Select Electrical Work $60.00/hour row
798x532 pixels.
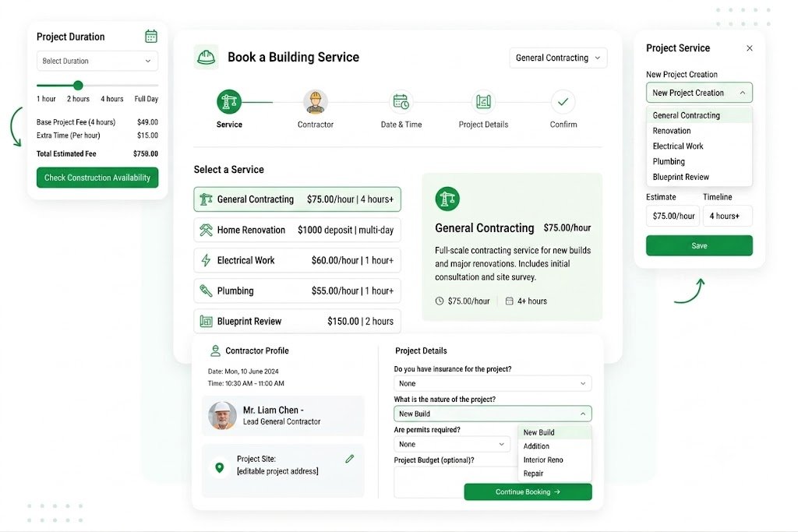pyautogui.click(x=297, y=260)
